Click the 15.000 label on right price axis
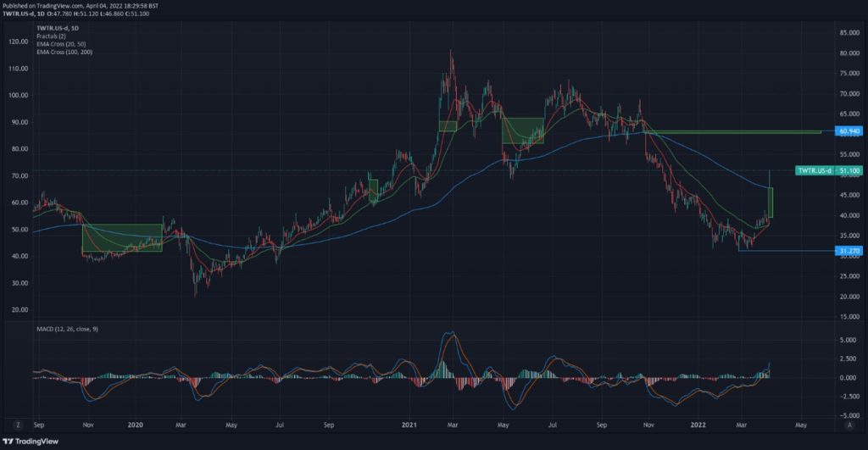The width and height of the screenshot is (868, 450). point(849,317)
